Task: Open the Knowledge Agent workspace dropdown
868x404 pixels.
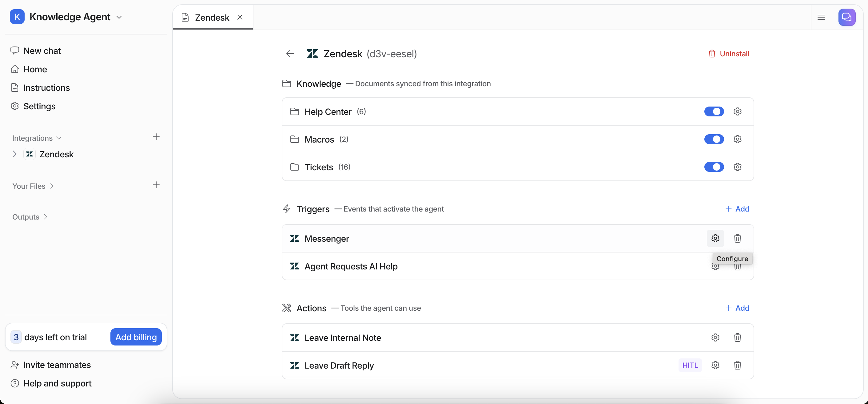Action: pyautogui.click(x=119, y=17)
